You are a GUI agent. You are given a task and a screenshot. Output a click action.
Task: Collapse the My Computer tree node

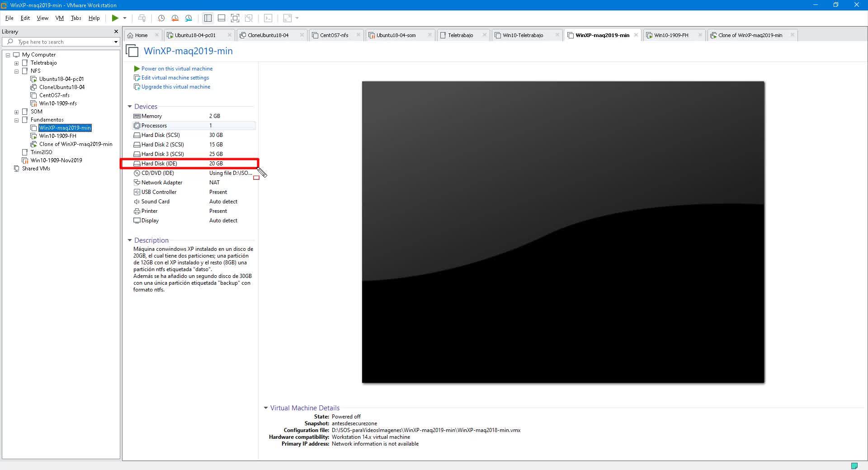8,55
